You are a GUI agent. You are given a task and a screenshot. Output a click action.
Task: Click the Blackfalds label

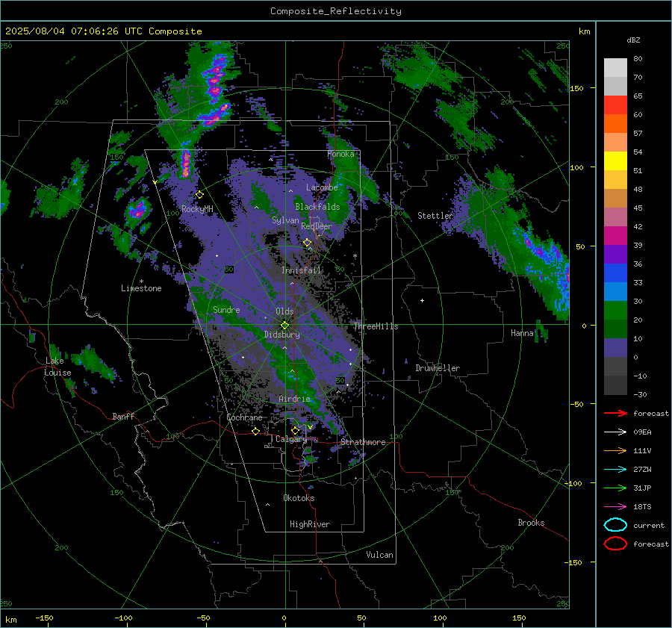click(x=317, y=207)
